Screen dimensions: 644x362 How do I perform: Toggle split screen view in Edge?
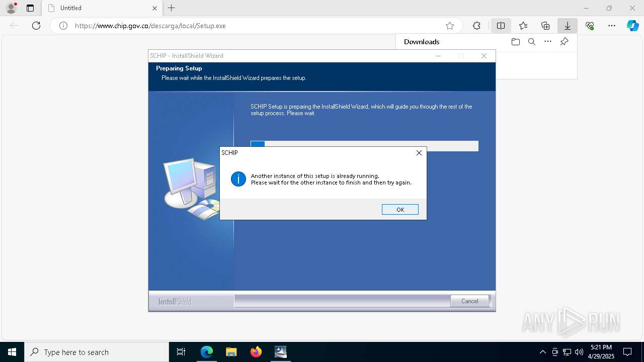(x=501, y=26)
